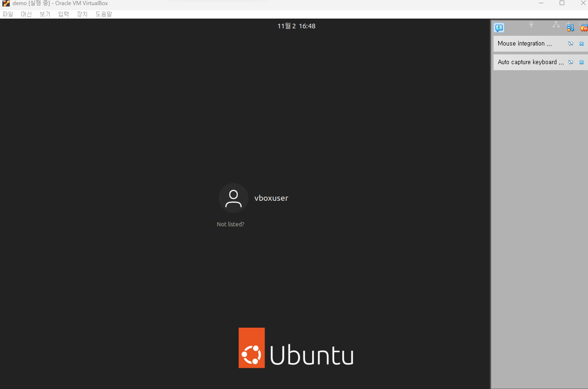588x389 pixels.
Task: Click the VirtualBox app icon in title bar
Action: coord(6,3)
